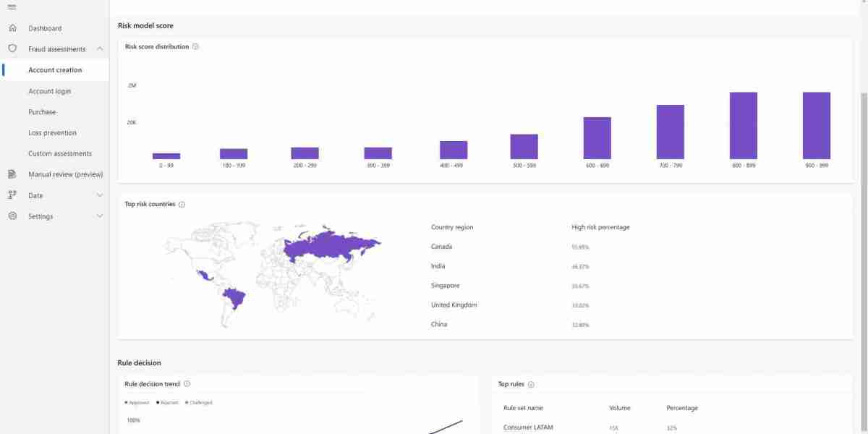Go to Purchase assessments
Screen dimensions: 868x434
coord(42,112)
